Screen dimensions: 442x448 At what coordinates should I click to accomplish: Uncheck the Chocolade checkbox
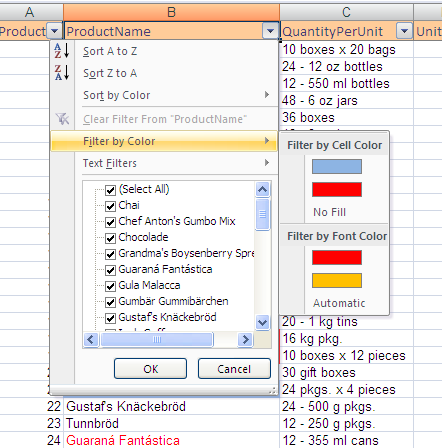tap(110, 238)
